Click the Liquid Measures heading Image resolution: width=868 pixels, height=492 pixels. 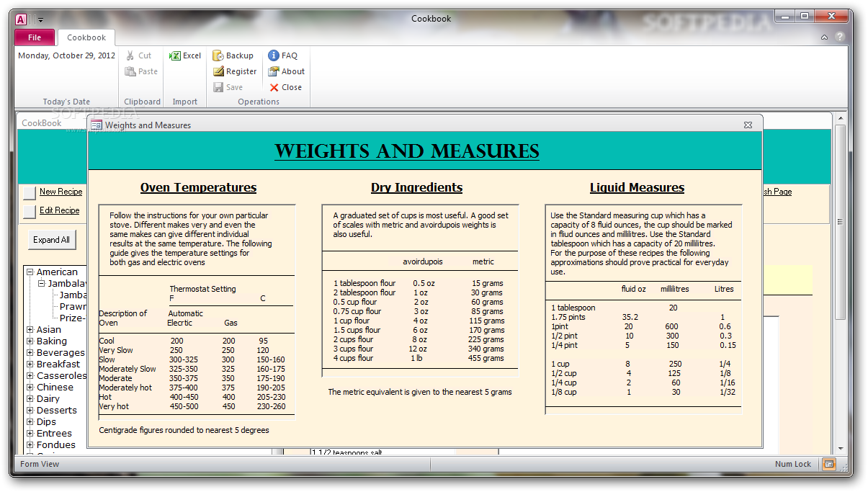pos(637,187)
